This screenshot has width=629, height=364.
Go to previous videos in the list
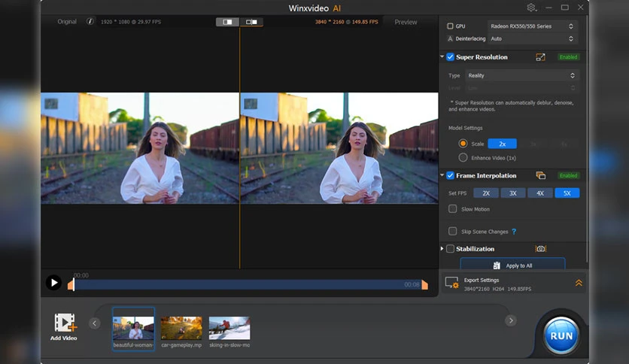coord(94,323)
